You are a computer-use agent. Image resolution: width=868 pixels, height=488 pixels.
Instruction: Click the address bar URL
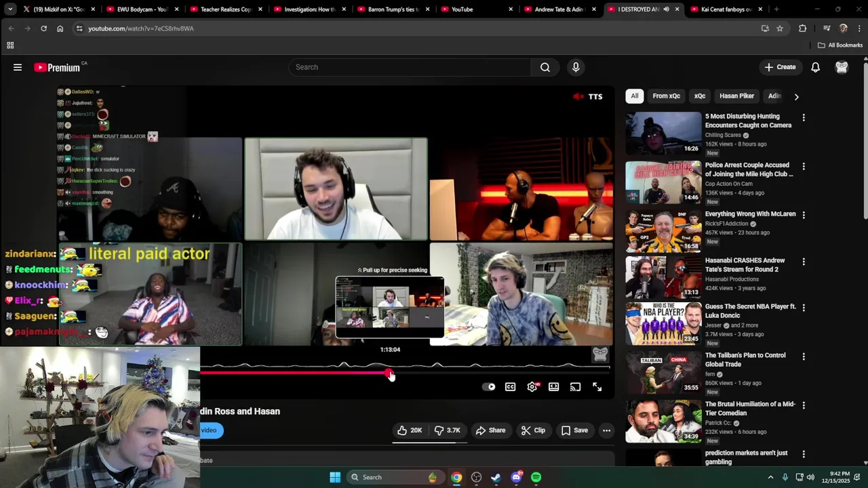coord(141,28)
